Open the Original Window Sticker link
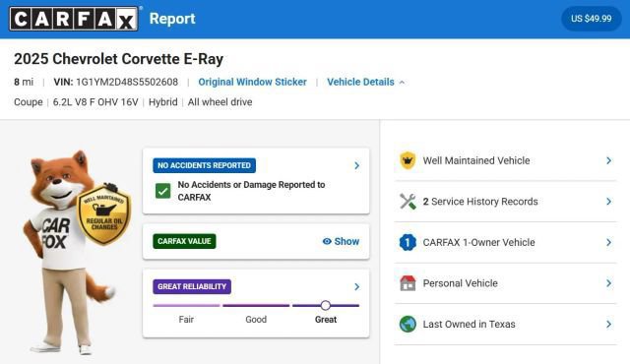Viewport: 630px width, 364px height. pos(252,82)
